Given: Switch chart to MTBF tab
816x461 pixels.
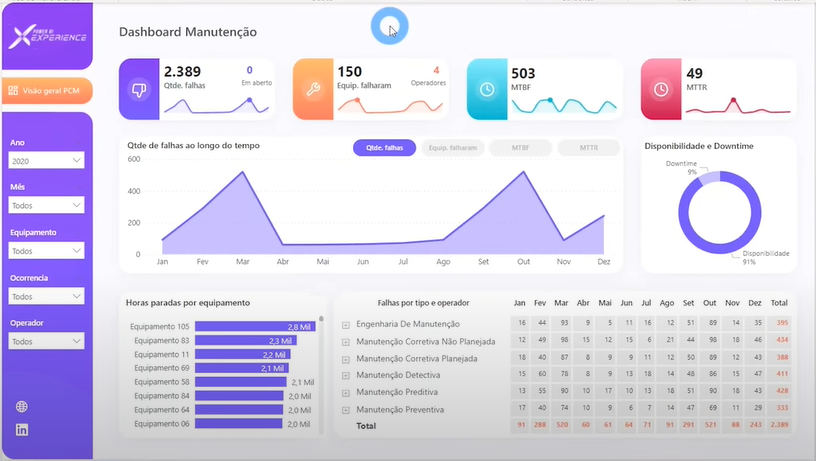Looking at the screenshot, I should 520,148.
